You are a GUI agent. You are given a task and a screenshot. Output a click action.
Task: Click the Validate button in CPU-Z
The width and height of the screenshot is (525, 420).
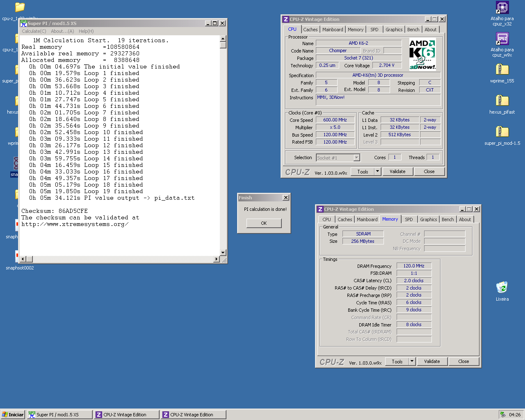[397, 171]
